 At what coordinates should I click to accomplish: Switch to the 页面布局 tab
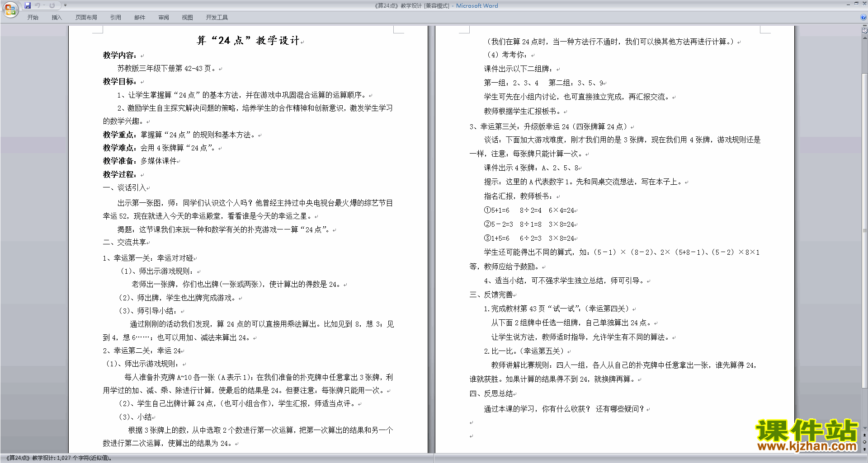[x=86, y=18]
